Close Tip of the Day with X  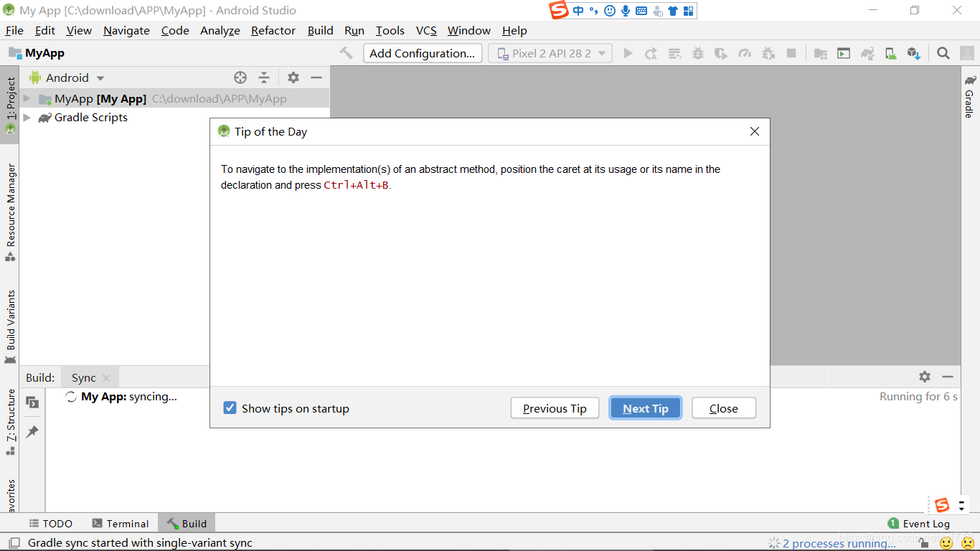754,131
